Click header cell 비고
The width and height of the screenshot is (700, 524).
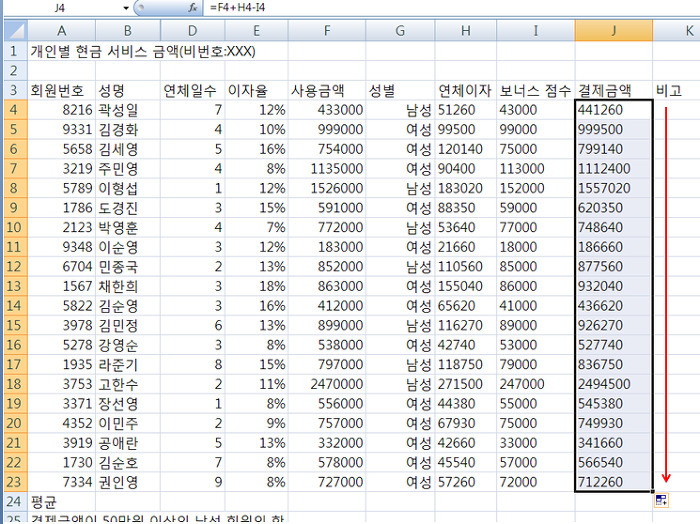click(676, 91)
